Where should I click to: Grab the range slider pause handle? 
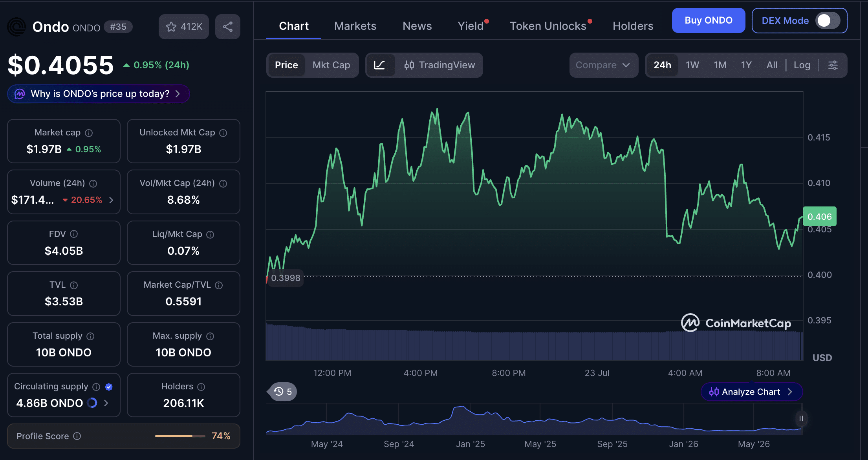801,418
